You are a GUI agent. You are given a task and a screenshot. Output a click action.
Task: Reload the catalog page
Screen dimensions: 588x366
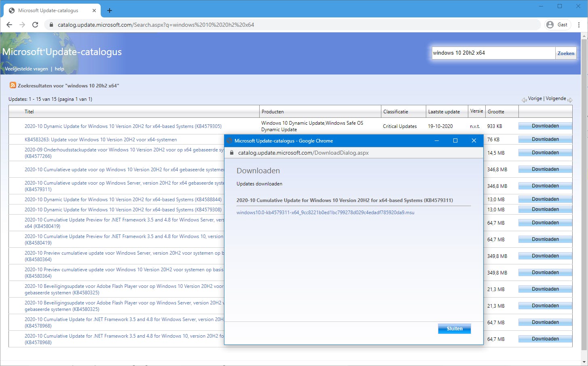[35, 25]
